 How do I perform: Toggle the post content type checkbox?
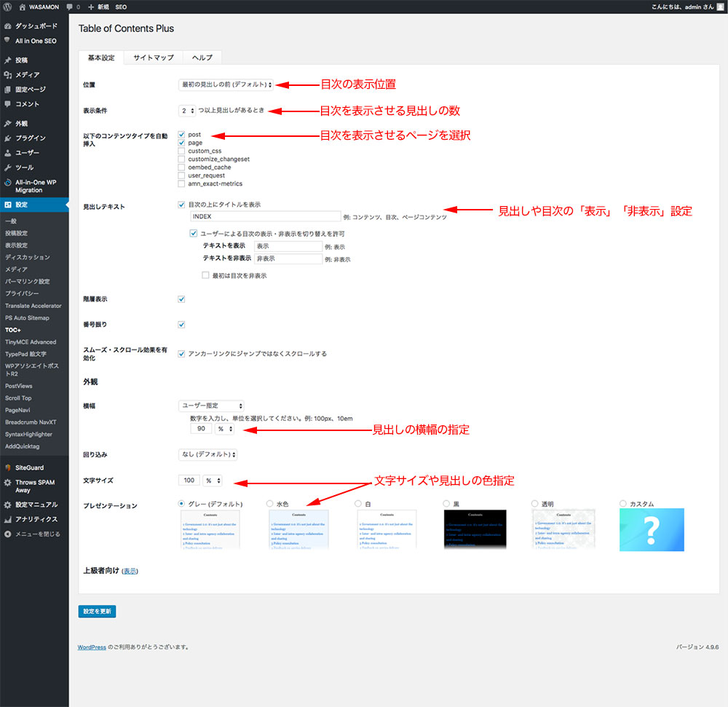[x=181, y=135]
